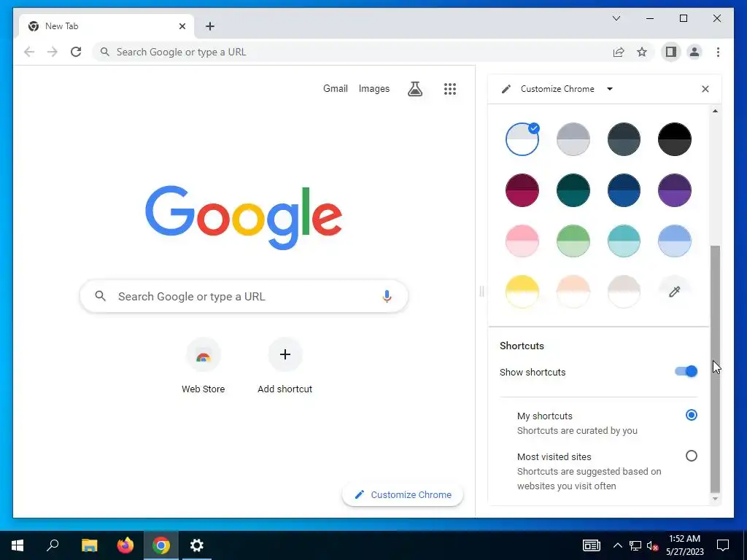Click the side panel scroll up arrow
This screenshot has height=560, width=747.
(715, 111)
